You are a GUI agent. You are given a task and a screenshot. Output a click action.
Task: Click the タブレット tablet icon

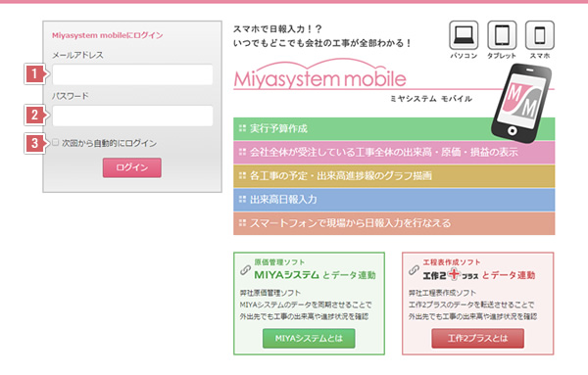pyautogui.click(x=502, y=35)
